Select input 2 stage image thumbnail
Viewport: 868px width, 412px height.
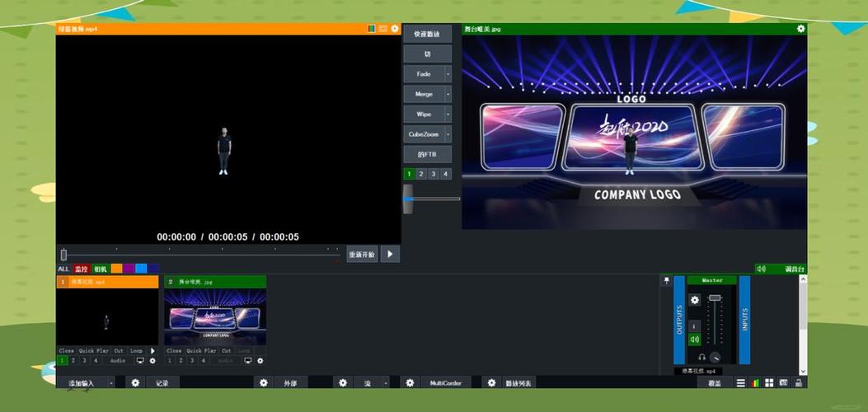(215, 317)
